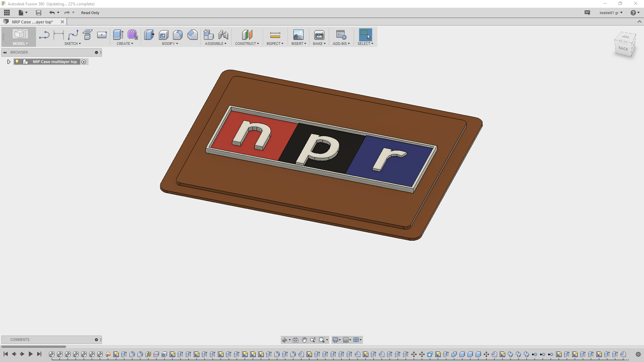Select the Create Form purple sphere icon
This screenshot has height=362, width=644.
coord(132,35)
